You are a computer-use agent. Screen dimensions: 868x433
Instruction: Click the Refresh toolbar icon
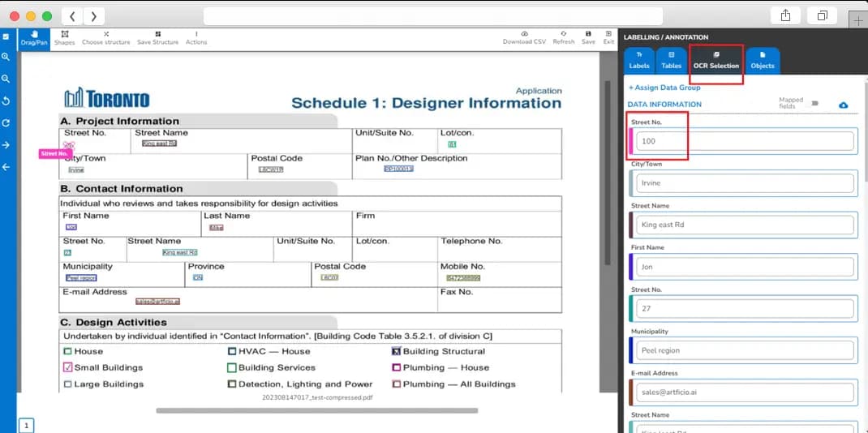(564, 38)
